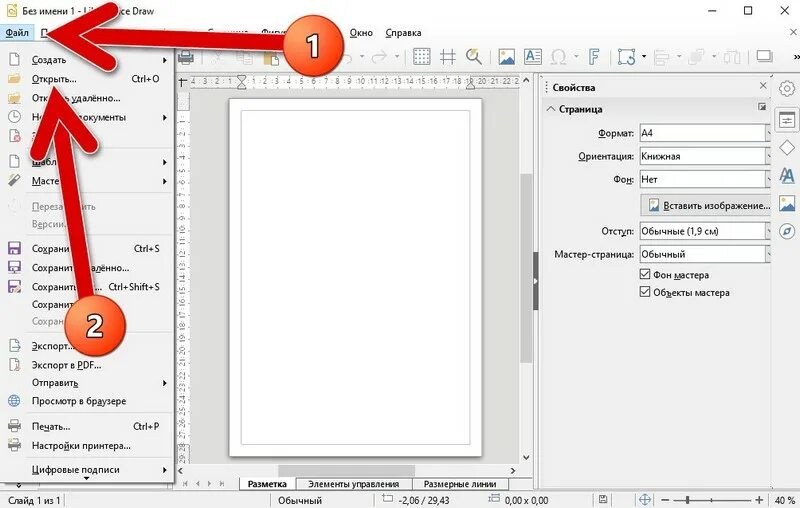Screen dimensions: 800x508
Task: Open the Redo history dropdown arrow
Action: pos(397,57)
